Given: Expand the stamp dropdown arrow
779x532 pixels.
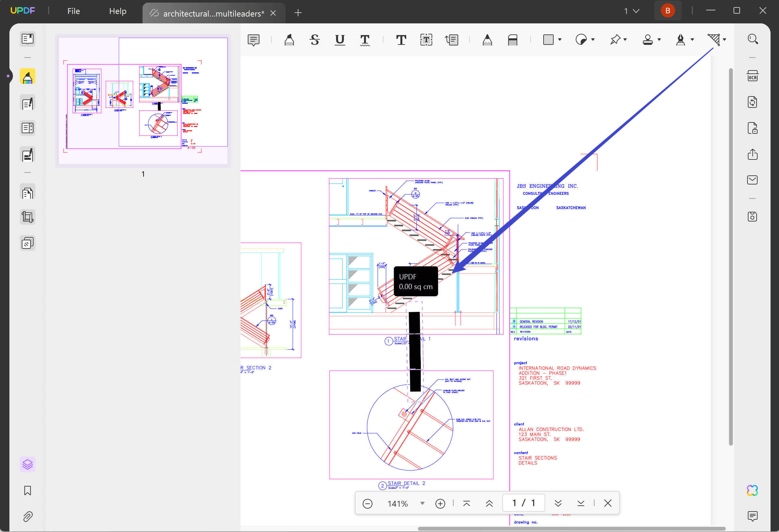Looking at the screenshot, I should coord(659,40).
